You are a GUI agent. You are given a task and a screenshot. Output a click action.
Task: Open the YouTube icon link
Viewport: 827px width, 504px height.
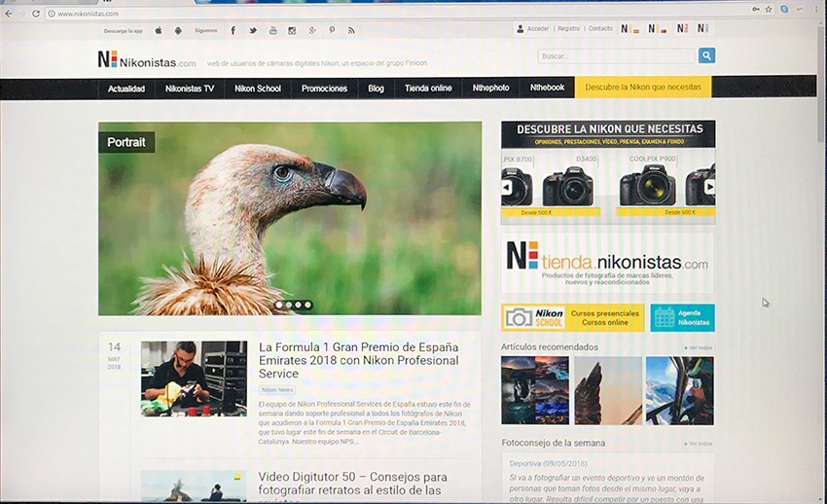tap(273, 30)
